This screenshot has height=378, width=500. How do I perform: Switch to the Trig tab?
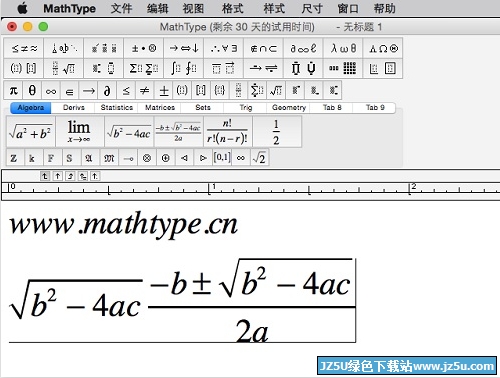(246, 107)
